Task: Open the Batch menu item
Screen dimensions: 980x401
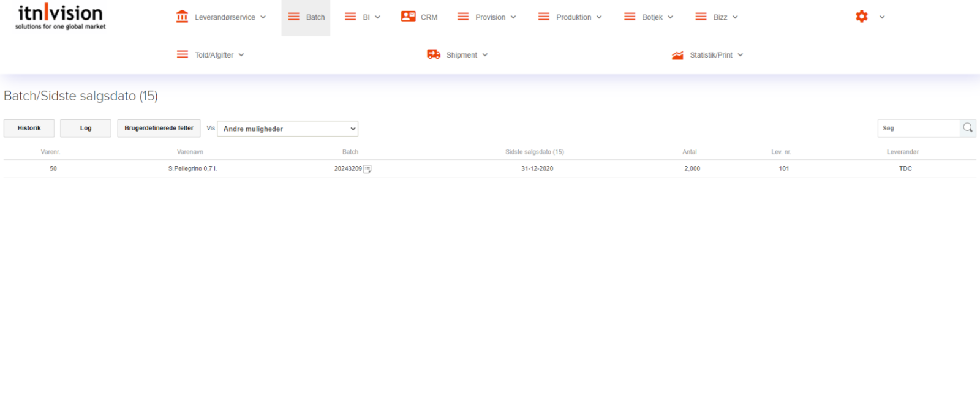Action: click(x=306, y=17)
